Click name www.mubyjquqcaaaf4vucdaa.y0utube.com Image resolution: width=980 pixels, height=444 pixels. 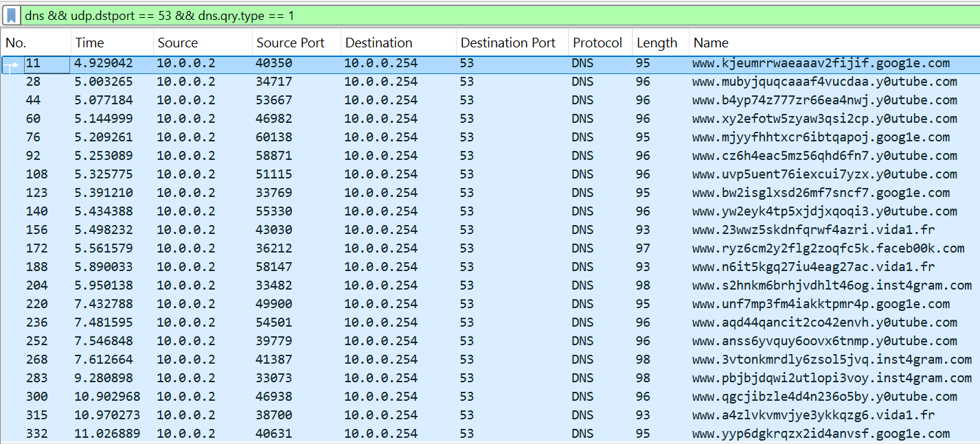[824, 82]
